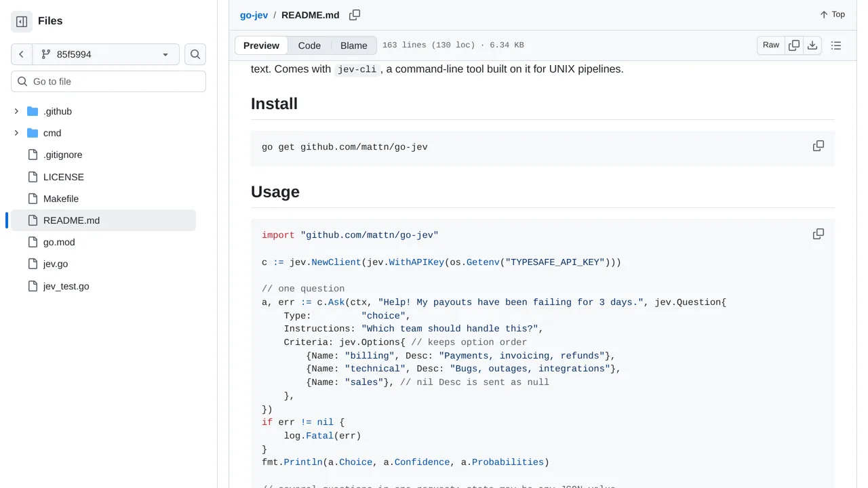Click the README.md file icon in tree
This screenshot has width=868, height=488.
click(x=33, y=220)
